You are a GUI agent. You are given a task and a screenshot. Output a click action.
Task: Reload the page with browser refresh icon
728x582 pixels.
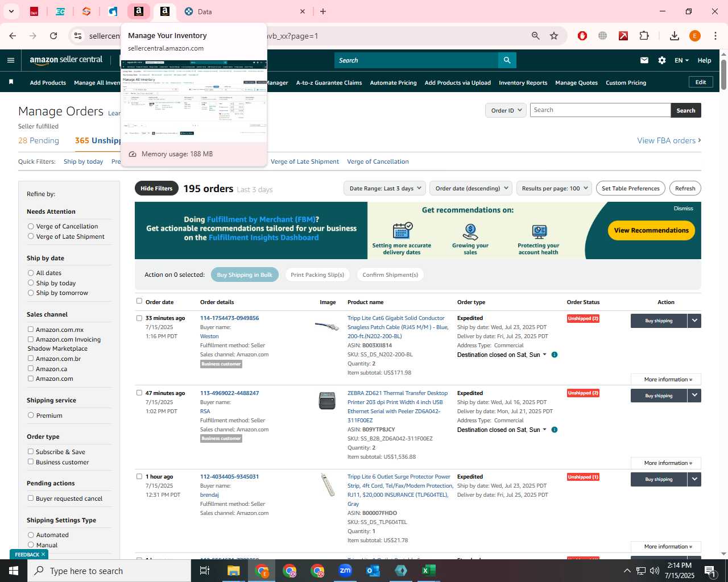pyautogui.click(x=53, y=36)
